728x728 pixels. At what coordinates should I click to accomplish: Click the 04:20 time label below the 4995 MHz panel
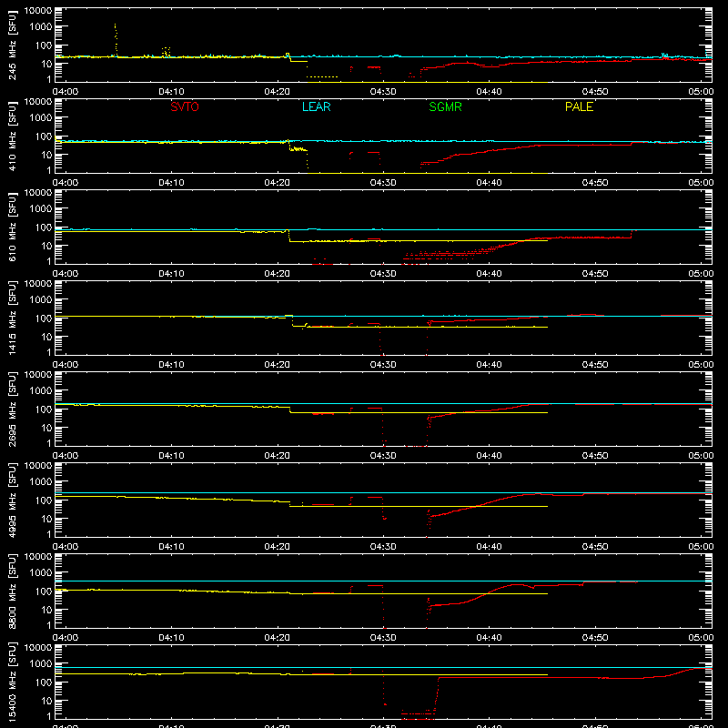tap(278, 547)
